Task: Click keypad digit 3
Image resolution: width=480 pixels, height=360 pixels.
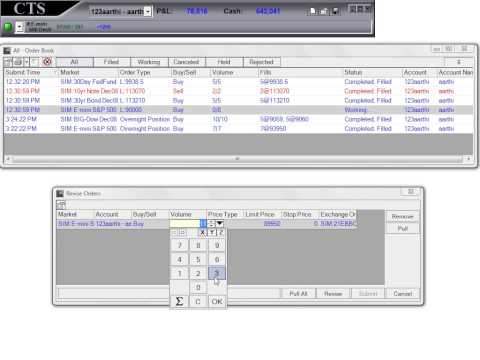Action: click(x=217, y=274)
